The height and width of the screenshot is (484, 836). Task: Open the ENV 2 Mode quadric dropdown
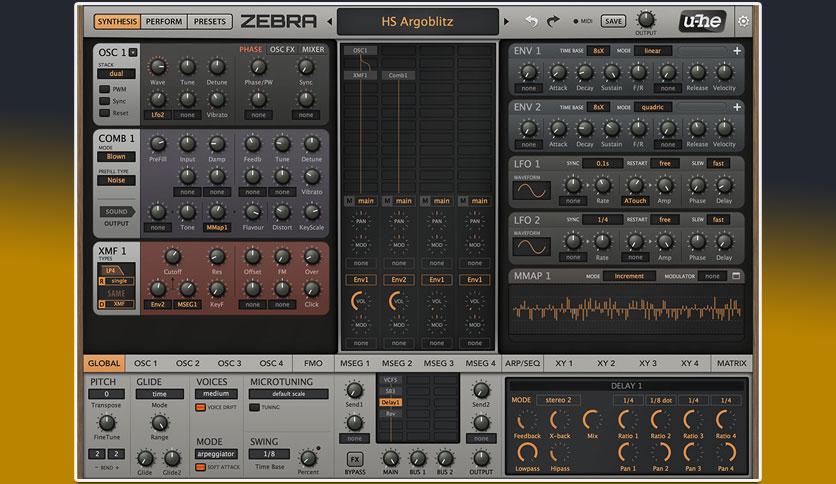pyautogui.click(x=653, y=107)
